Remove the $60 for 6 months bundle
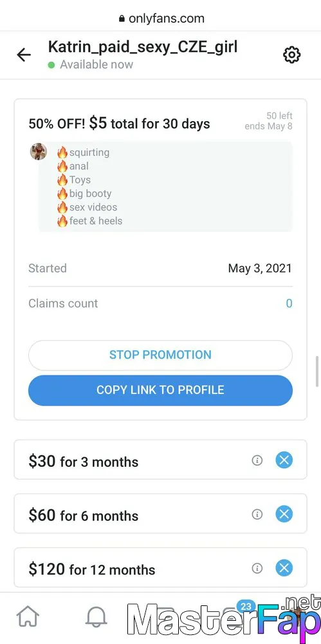The width and height of the screenshot is (321, 644). coord(284,514)
